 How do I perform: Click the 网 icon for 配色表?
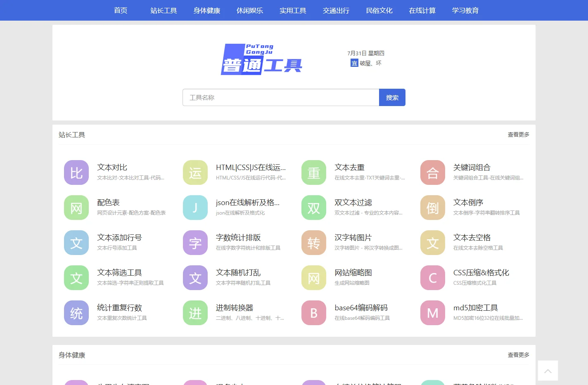point(76,208)
